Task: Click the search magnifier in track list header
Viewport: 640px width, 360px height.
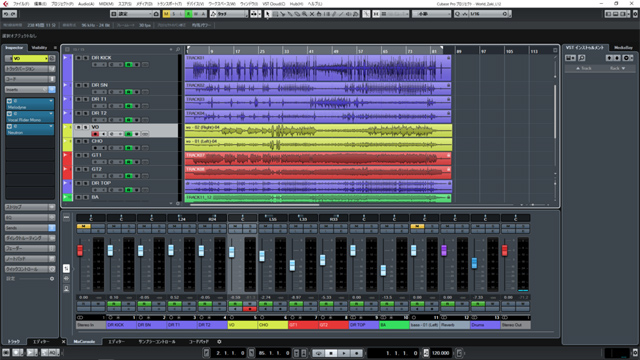Action: tap(178, 49)
